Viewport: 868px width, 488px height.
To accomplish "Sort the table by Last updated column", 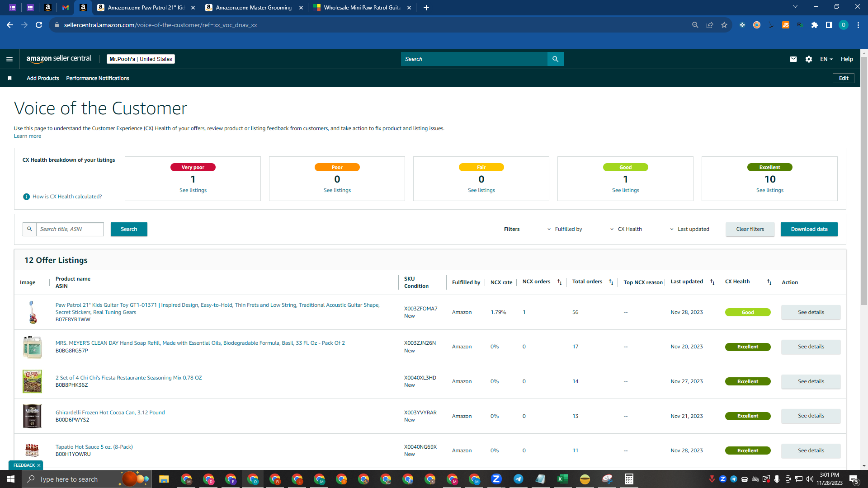I will 712,282.
